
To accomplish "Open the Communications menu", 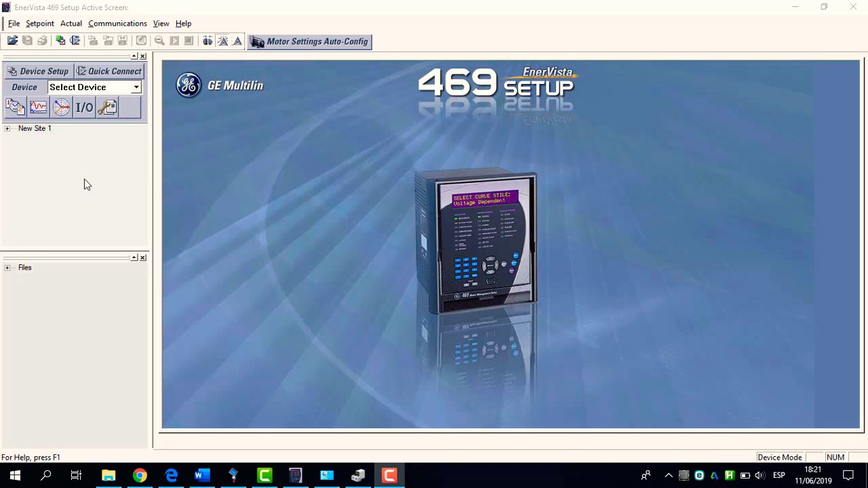I will 117,23.
